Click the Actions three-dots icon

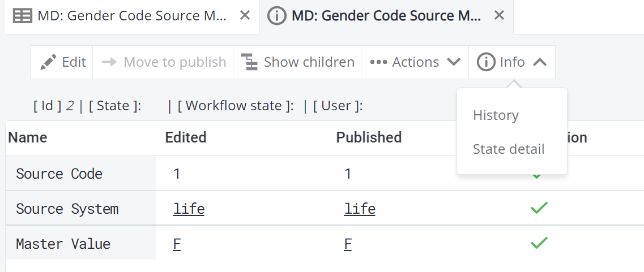378,62
